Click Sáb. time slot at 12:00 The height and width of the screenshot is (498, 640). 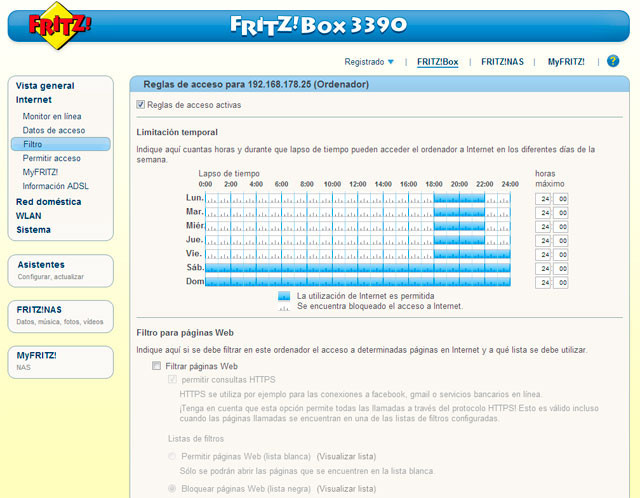pyautogui.click(x=364, y=268)
